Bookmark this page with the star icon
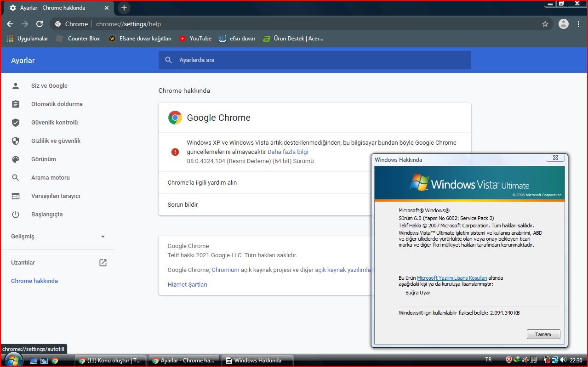Screen dimensions: 588x367 click(x=545, y=24)
